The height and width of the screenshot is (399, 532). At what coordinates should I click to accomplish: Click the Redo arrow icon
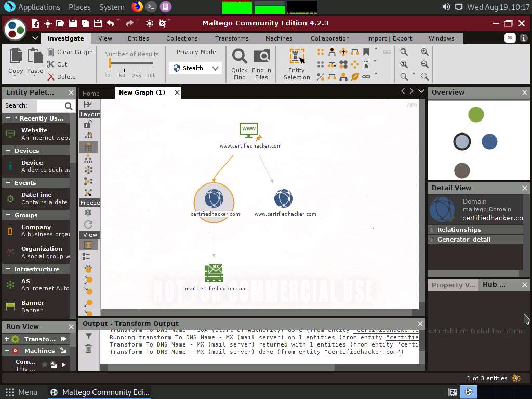[129, 23]
